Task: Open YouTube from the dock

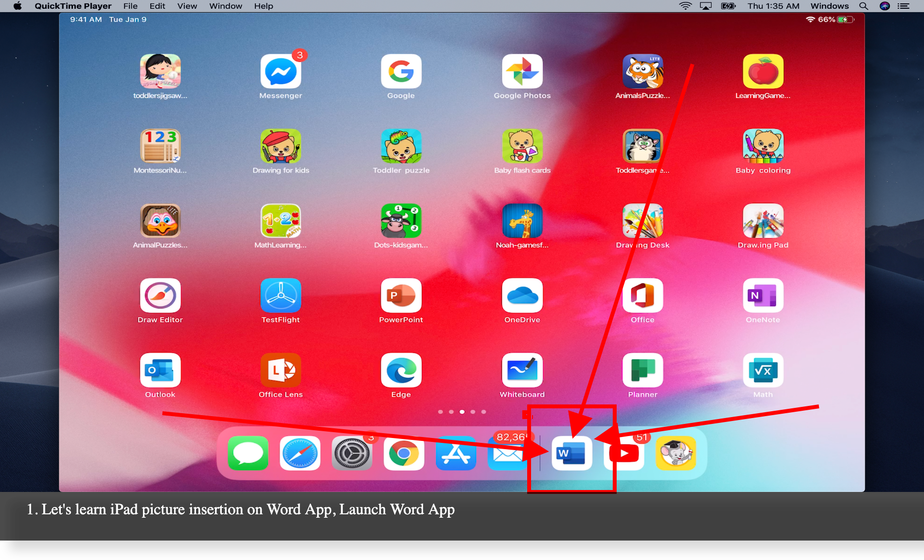Action: [624, 454]
